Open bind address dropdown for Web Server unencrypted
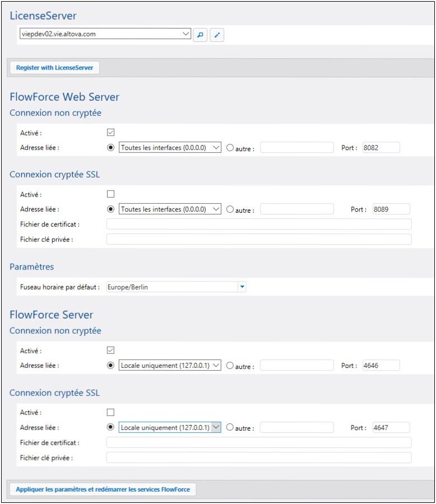Screen dimensions: 436x504 (x=170, y=147)
